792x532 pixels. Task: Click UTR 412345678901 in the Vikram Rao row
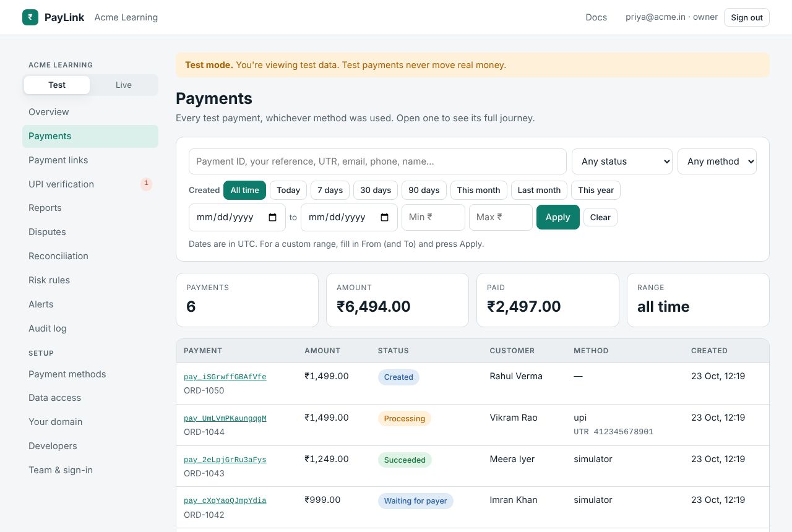pyautogui.click(x=614, y=432)
